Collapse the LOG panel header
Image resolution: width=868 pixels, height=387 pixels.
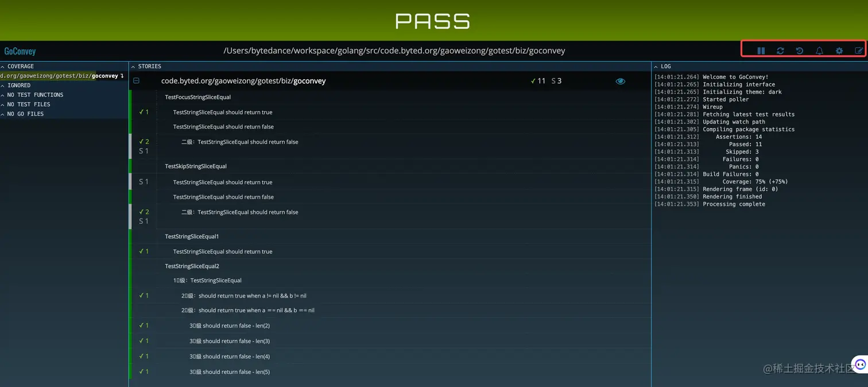coord(760,67)
